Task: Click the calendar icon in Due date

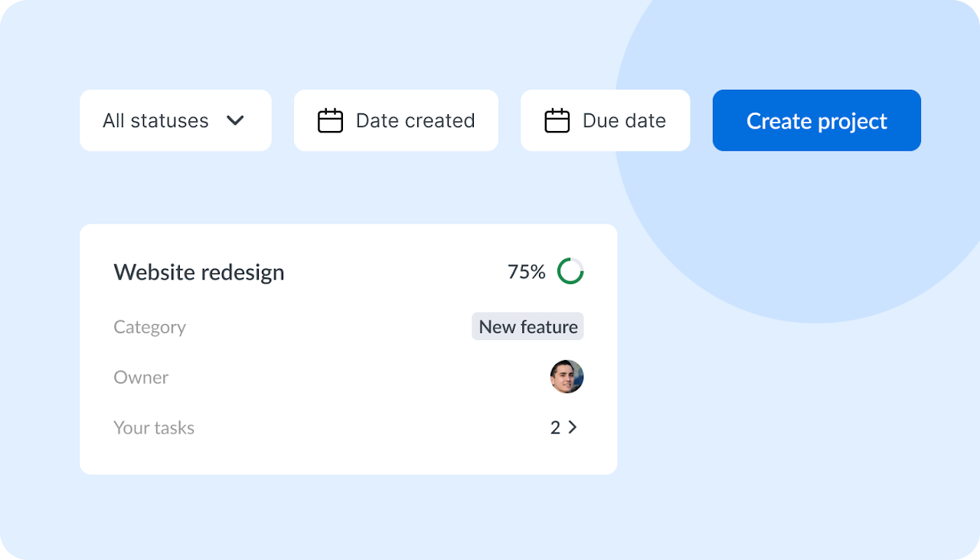Action: tap(557, 120)
